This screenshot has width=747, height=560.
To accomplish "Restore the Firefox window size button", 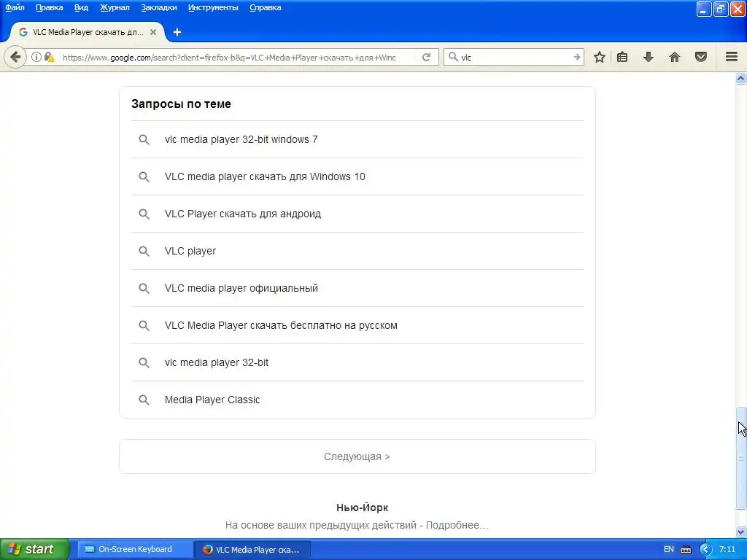I will (720, 9).
